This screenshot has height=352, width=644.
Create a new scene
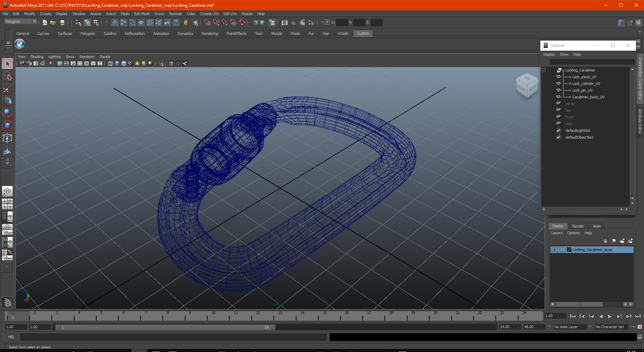pyautogui.click(x=45, y=22)
